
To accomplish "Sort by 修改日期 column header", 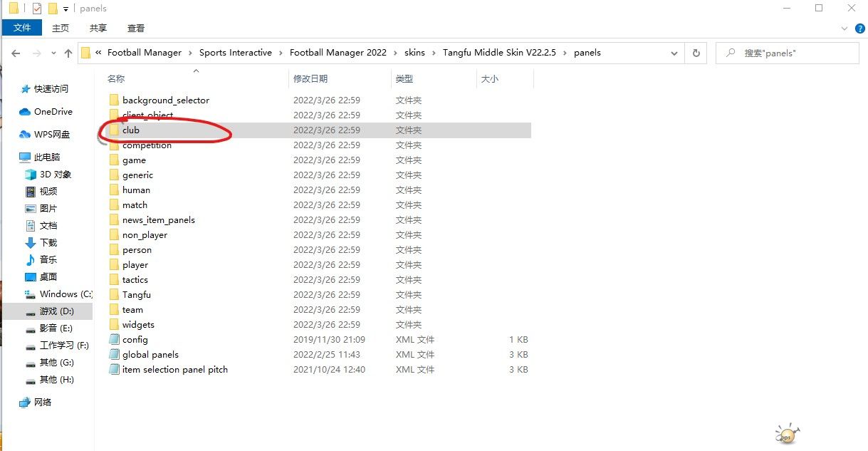I will point(310,79).
